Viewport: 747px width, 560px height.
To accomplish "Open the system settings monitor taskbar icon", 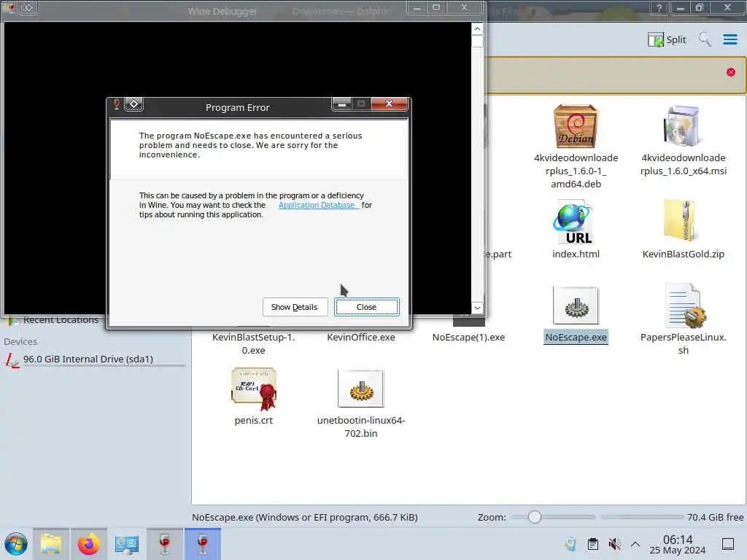I will [x=127, y=544].
